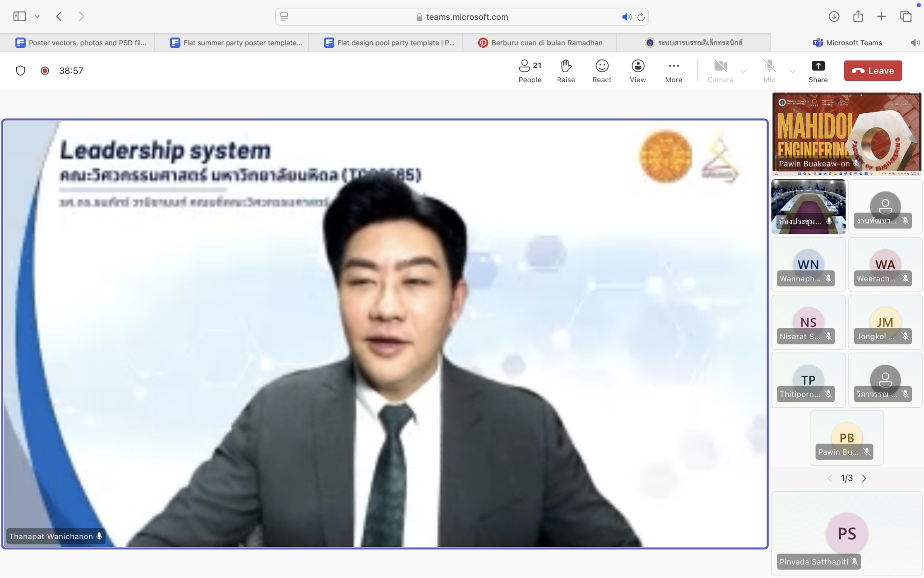Click the Raise hand icon
924x578 pixels.
pyautogui.click(x=566, y=71)
